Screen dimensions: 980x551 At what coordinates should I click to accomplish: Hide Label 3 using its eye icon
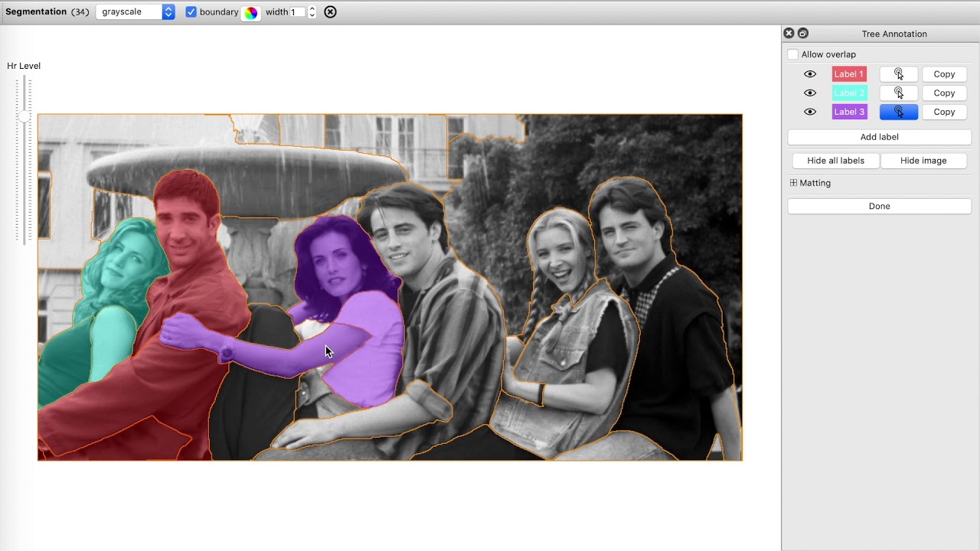tap(810, 112)
